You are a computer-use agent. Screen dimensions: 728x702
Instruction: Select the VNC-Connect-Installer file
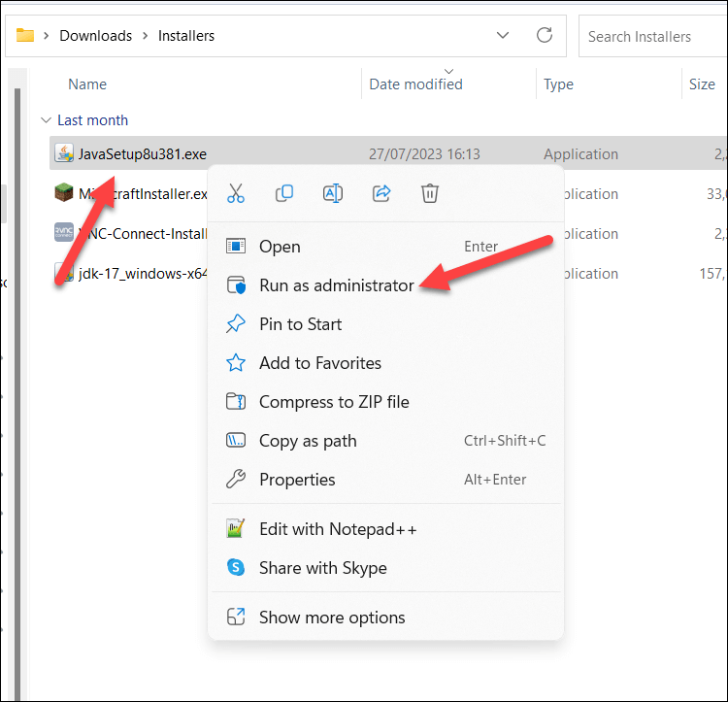click(x=143, y=234)
